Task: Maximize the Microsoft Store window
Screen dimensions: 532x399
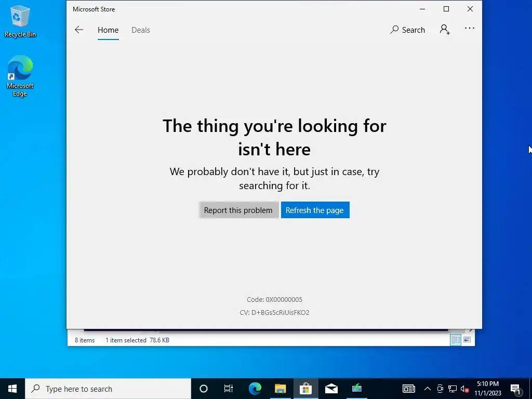Action: [446, 9]
